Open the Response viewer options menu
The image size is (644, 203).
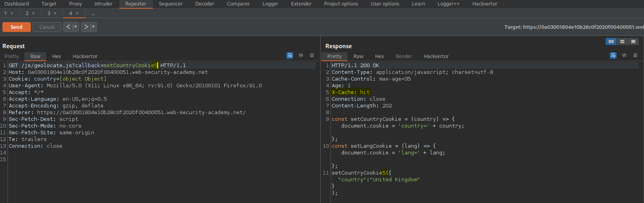635,55
